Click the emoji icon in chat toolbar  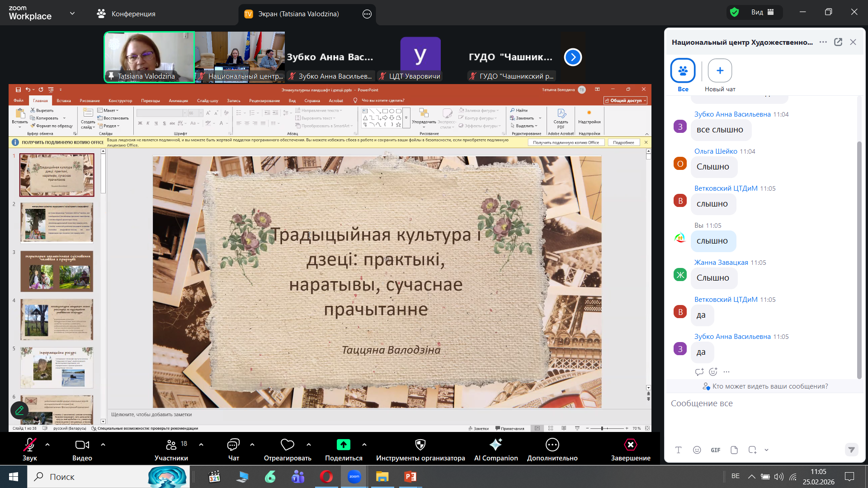pyautogui.click(x=697, y=450)
